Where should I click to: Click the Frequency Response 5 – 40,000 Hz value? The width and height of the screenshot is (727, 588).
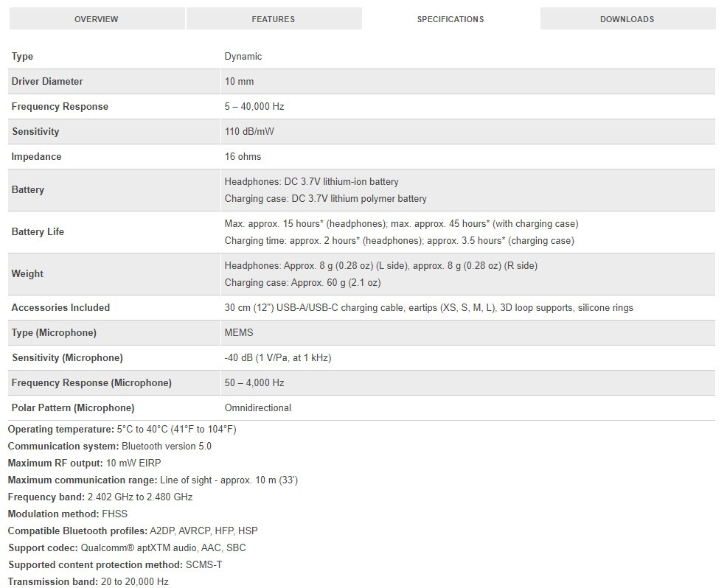click(254, 106)
